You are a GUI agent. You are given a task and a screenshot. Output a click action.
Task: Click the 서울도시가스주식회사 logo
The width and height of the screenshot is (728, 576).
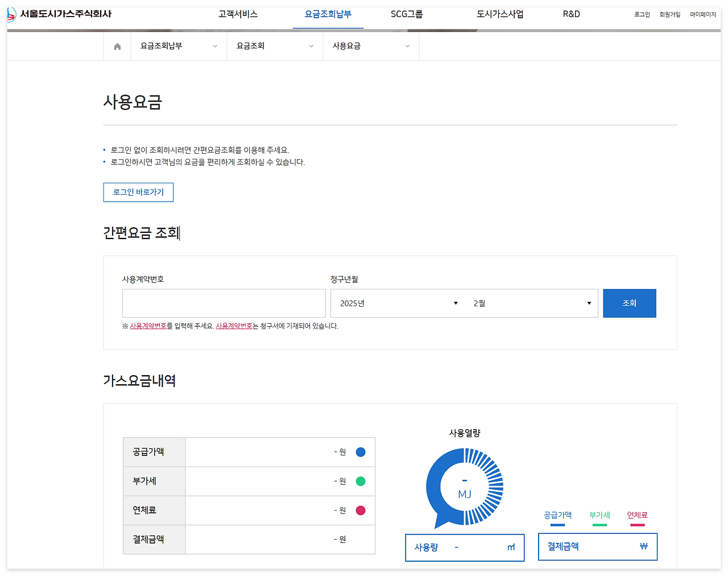coord(59,14)
